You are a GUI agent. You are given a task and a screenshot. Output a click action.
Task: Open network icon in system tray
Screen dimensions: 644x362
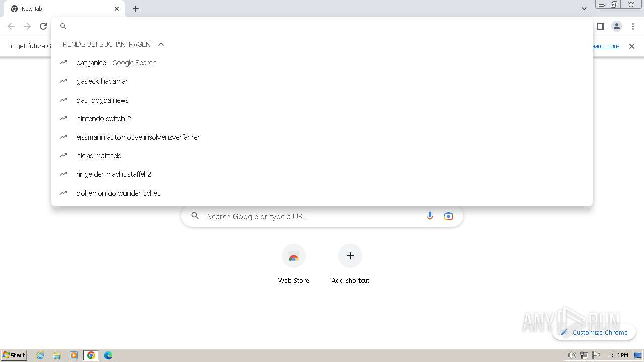pos(584,355)
